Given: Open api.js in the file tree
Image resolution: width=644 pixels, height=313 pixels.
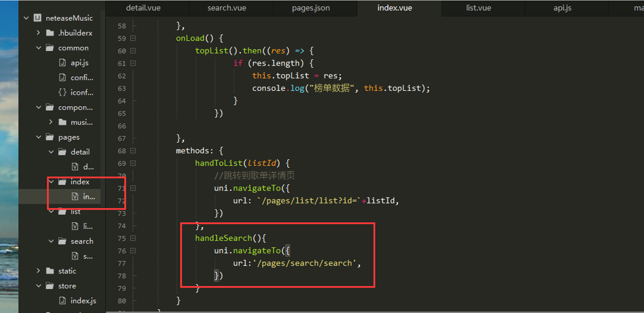Looking at the screenshot, I should [79, 63].
